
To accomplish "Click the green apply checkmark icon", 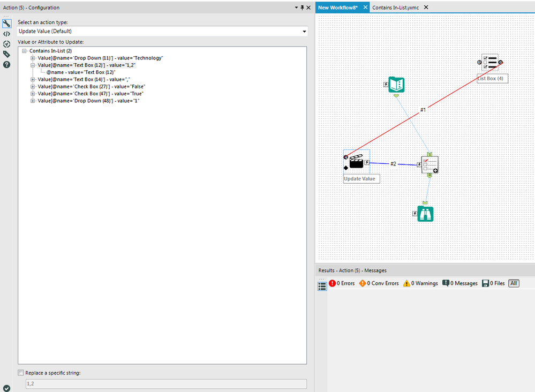I will [6, 388].
